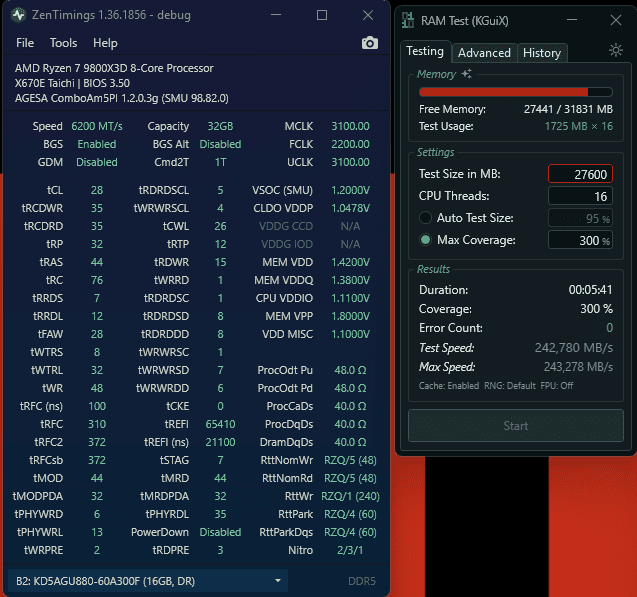Click the FPU: Off status text
The image size is (637, 597).
click(557, 385)
